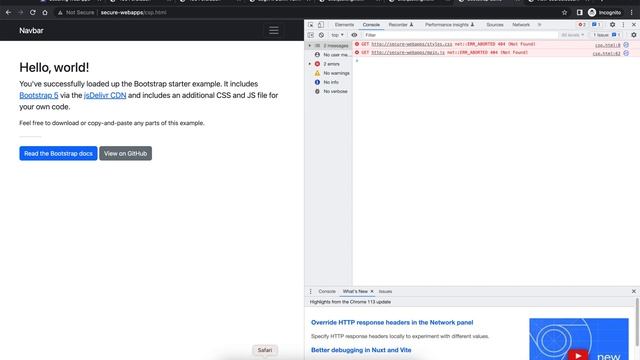The height and width of the screenshot is (360, 640).
Task: Switch to the Sources tab
Action: tap(495, 25)
